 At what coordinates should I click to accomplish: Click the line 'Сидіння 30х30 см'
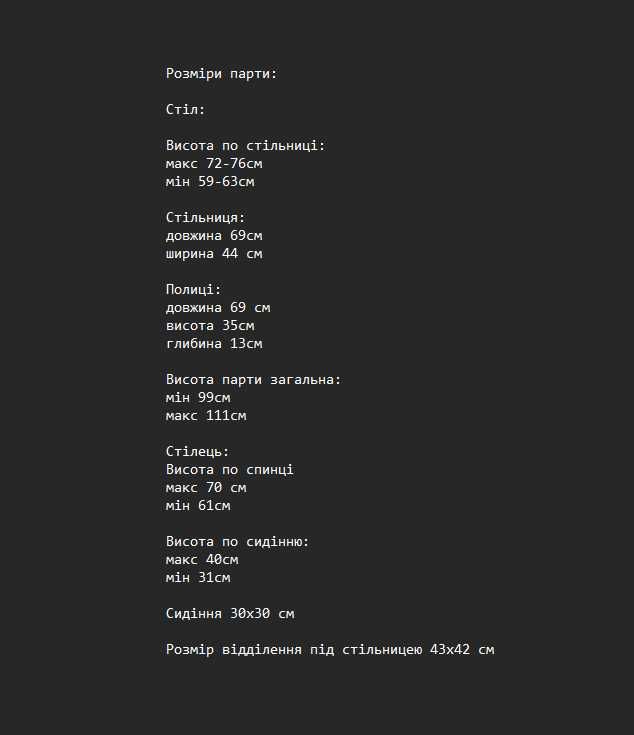(230, 614)
